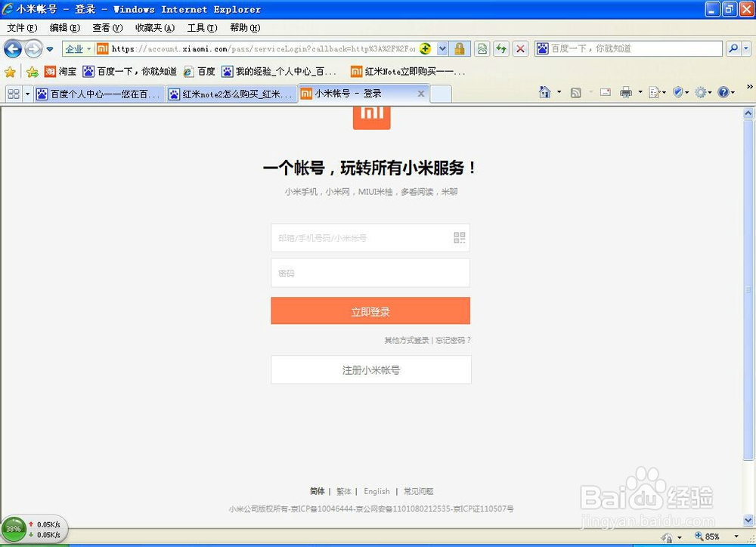Expand command bar overflow chevron
Image resolution: width=756 pixels, height=547 pixels.
click(750, 87)
